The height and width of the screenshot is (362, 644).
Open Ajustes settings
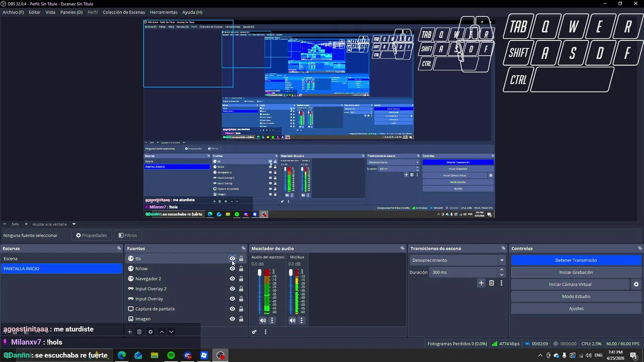576,309
